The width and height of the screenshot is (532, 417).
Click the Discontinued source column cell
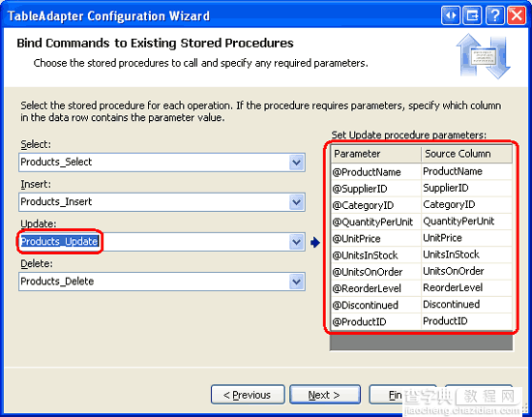point(466,305)
